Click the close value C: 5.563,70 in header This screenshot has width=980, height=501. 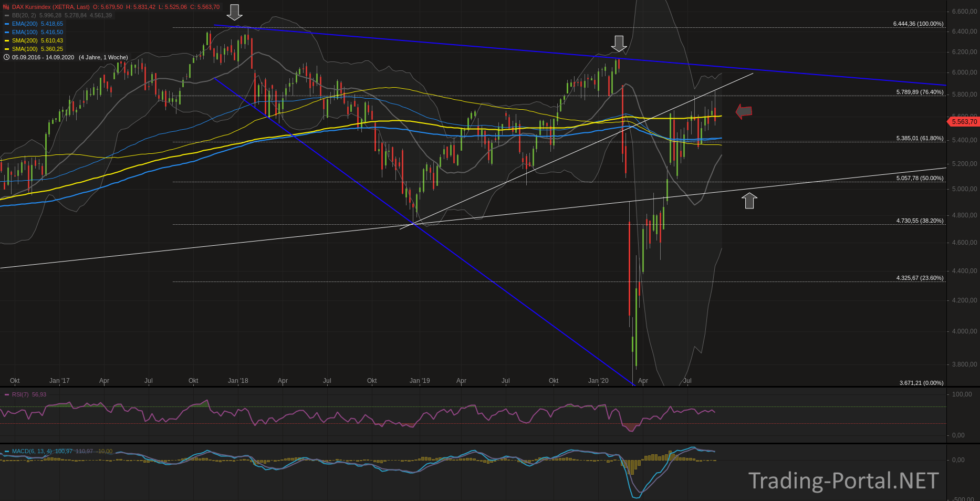pyautogui.click(x=205, y=7)
